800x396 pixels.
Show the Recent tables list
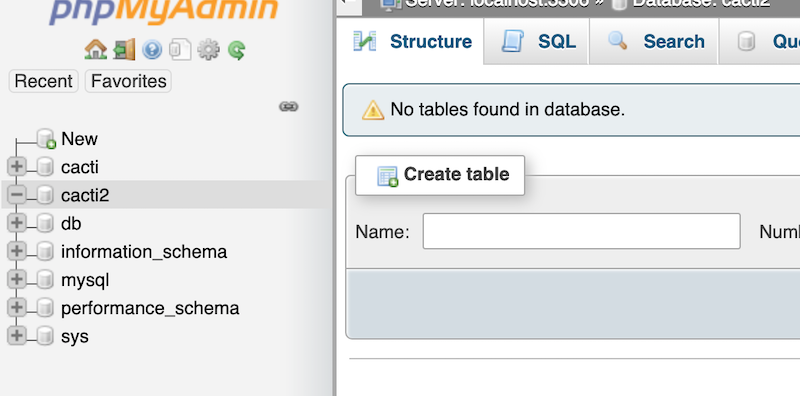click(x=43, y=81)
